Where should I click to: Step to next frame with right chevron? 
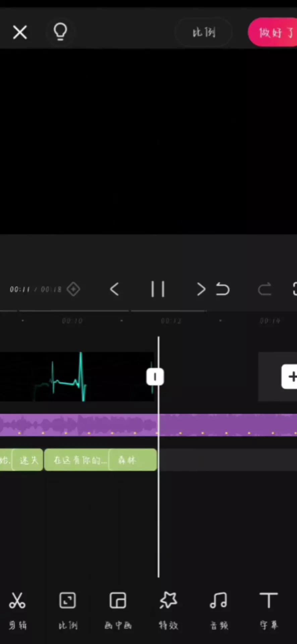click(201, 289)
